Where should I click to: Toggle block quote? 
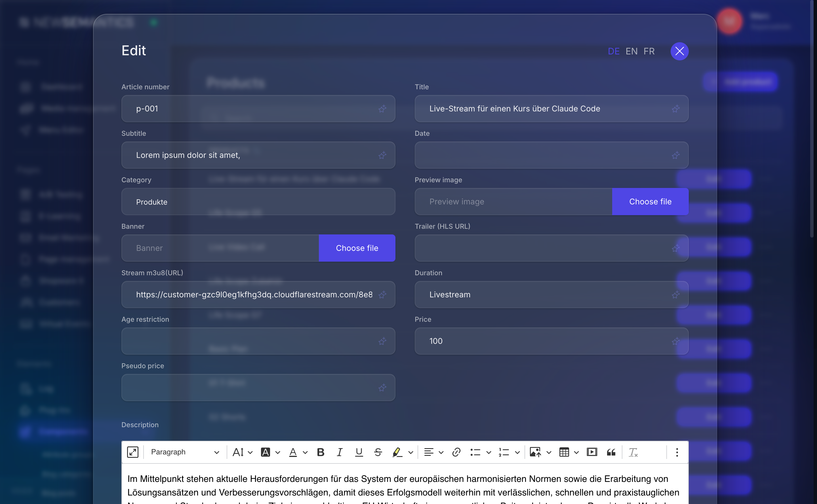click(x=611, y=452)
